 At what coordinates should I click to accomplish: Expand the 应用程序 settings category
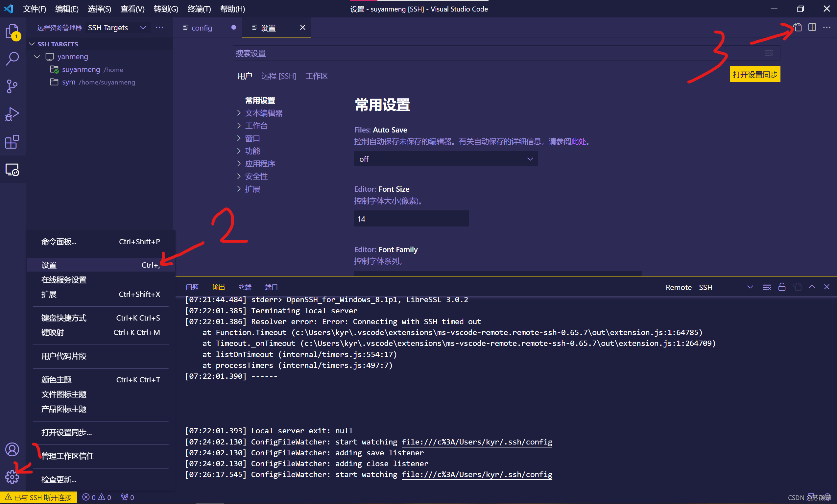[239, 164]
